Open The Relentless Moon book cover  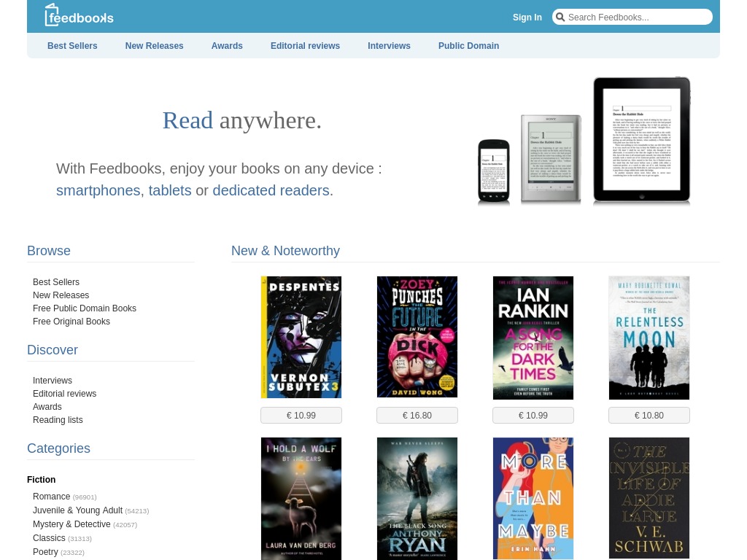pos(649,338)
